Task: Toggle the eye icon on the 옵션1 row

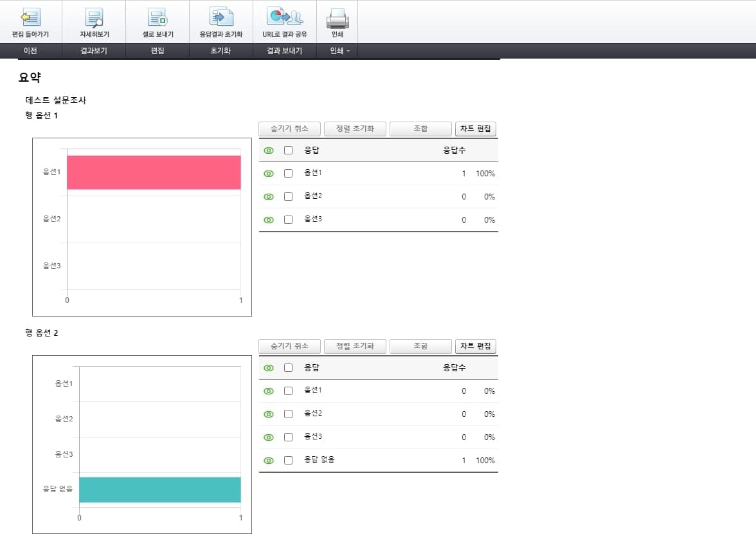Action: coord(269,173)
